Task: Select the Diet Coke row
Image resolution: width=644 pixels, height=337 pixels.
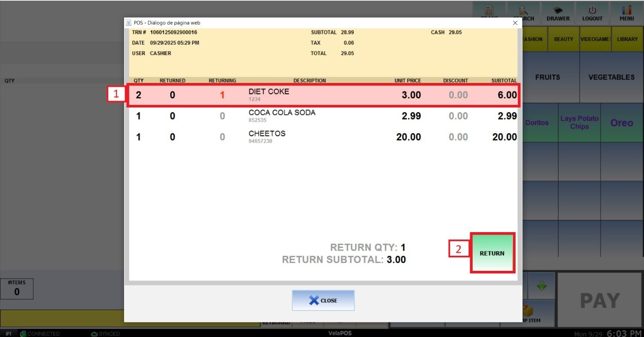Action: tap(322, 95)
